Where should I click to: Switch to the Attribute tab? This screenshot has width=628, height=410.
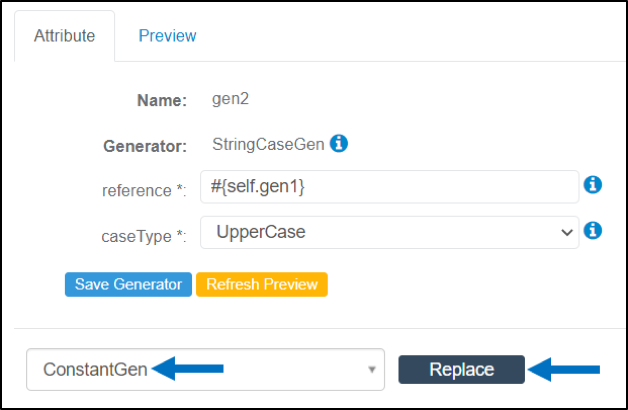point(64,36)
